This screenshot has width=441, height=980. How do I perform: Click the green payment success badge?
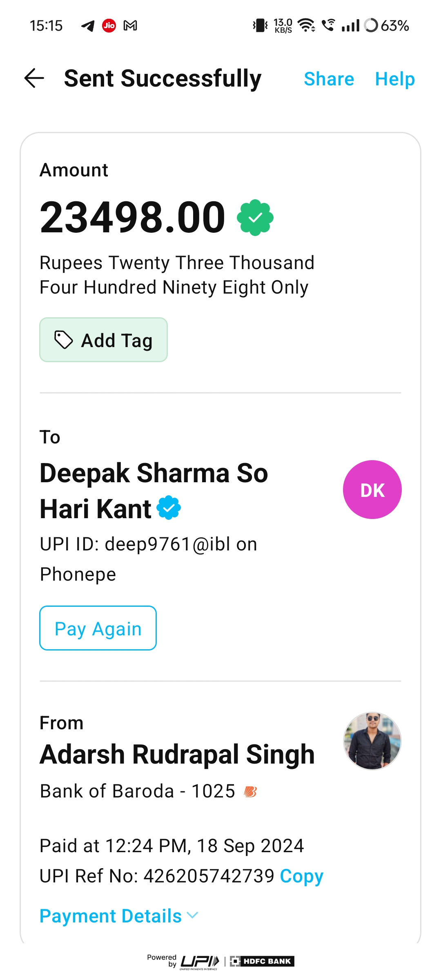pos(255,218)
